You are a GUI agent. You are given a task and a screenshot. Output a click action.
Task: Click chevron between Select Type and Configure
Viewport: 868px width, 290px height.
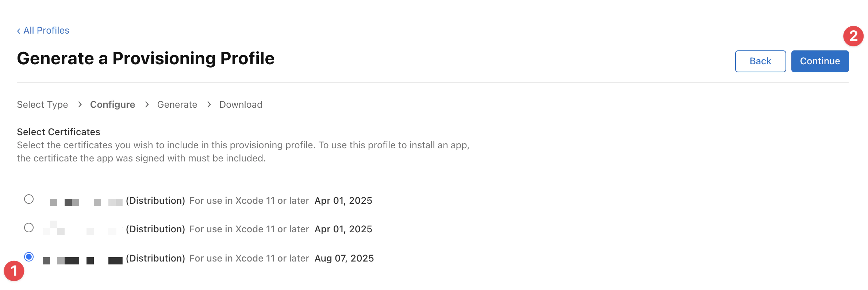pyautogui.click(x=80, y=105)
